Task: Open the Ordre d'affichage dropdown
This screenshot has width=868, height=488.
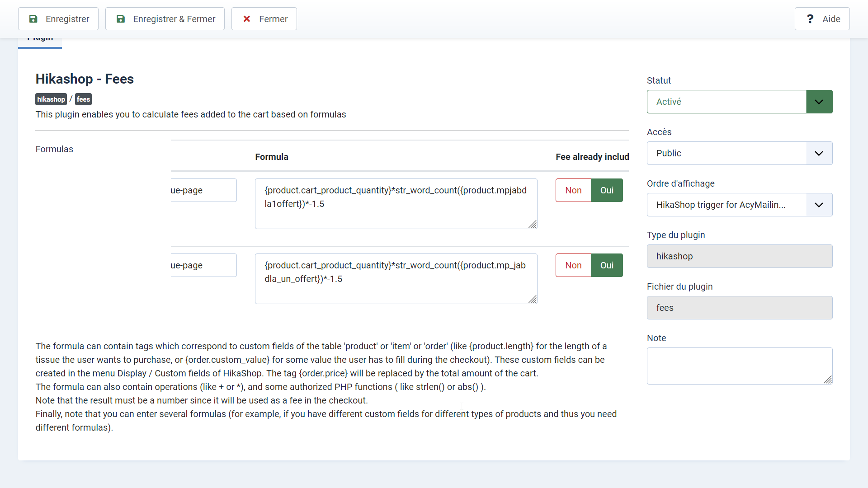Action: (739, 205)
